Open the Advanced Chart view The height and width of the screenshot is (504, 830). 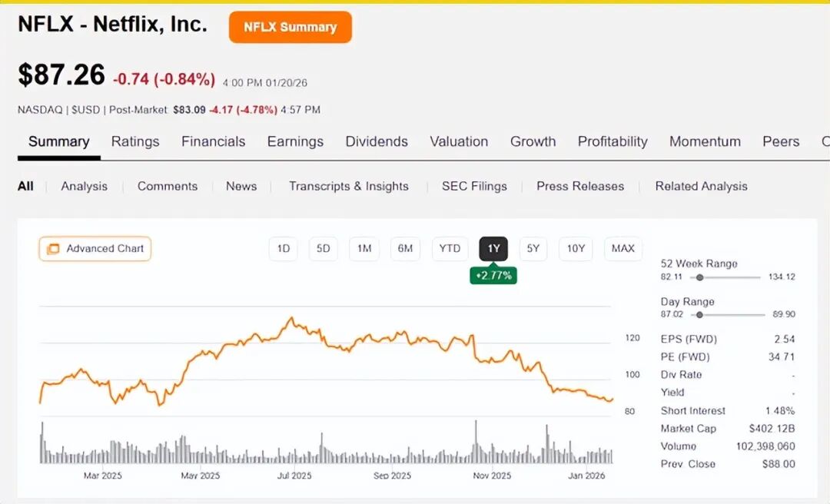[x=95, y=249]
